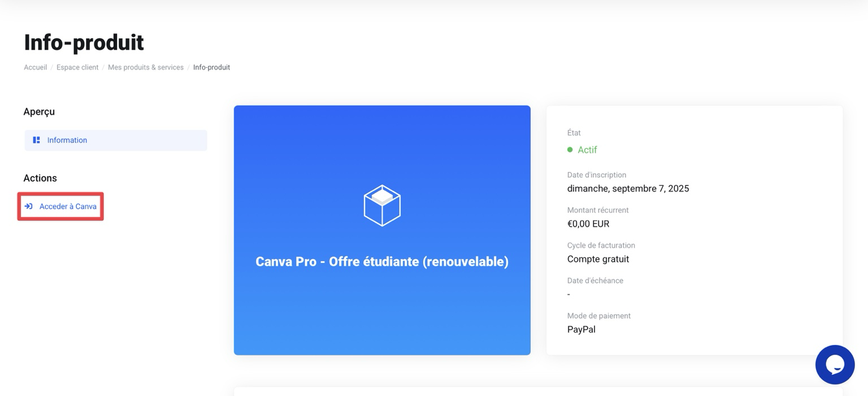Viewport: 868px width, 396px height.
Task: Click the Cycle de facturation label
Action: (x=601, y=245)
